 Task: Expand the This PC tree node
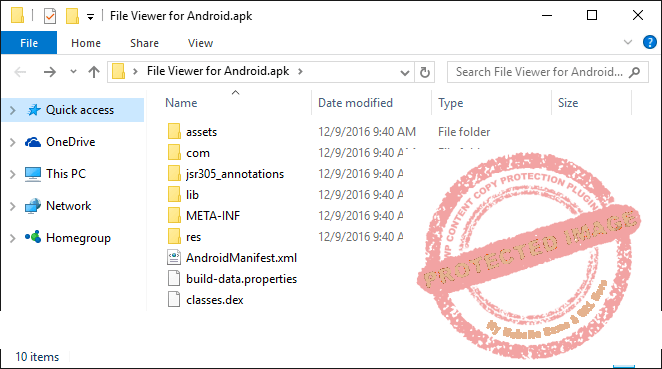(x=13, y=174)
